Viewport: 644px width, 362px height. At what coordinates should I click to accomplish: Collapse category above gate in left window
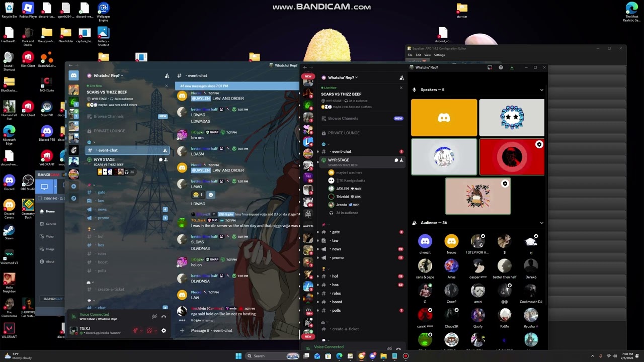pyautogui.click(x=91, y=185)
